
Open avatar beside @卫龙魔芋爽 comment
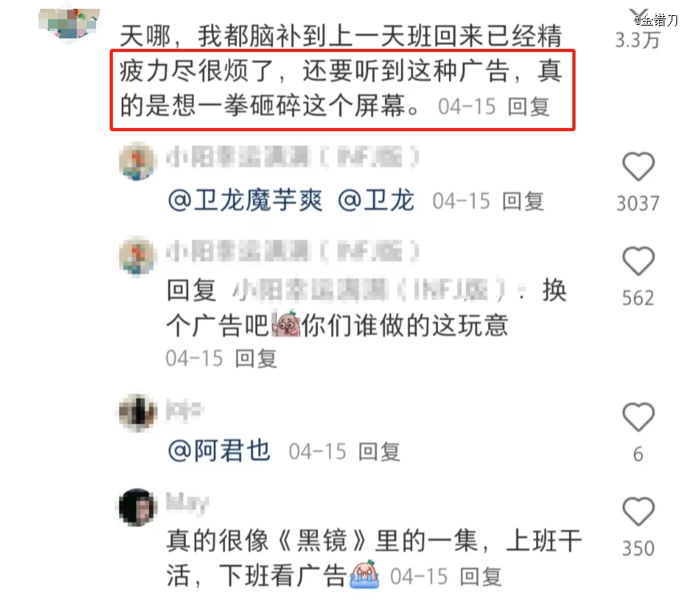[138, 162]
